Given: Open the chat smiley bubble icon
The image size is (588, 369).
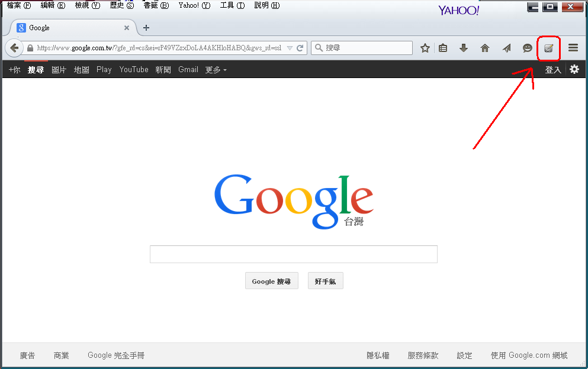Looking at the screenshot, I should pos(527,48).
